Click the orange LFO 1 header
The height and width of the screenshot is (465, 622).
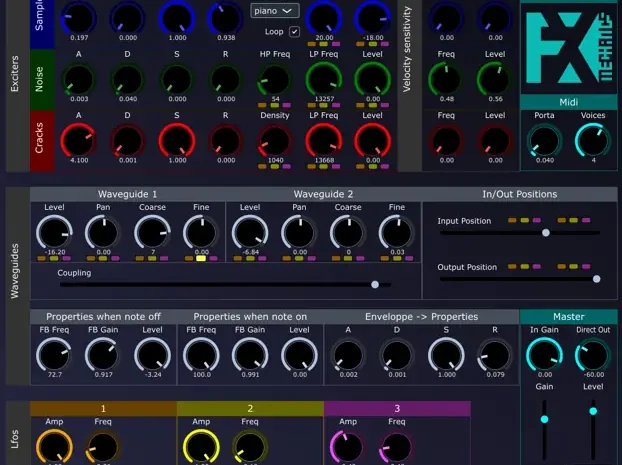pyautogui.click(x=103, y=408)
